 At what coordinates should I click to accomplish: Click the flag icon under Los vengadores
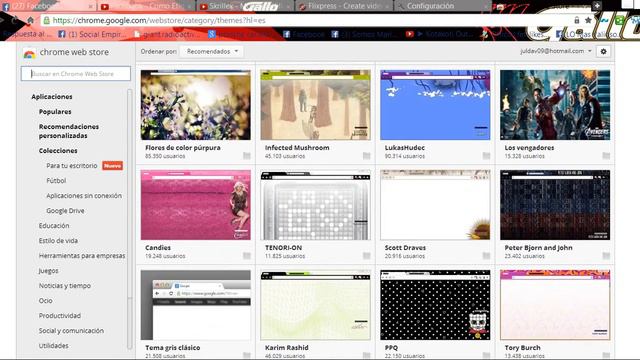[x=606, y=156]
